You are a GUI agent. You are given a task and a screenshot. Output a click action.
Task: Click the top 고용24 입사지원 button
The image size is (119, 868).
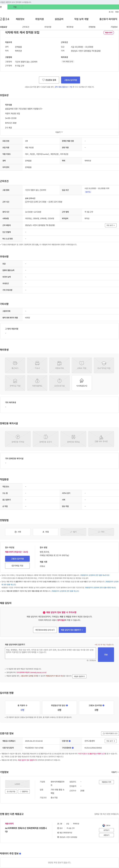[70, 80]
